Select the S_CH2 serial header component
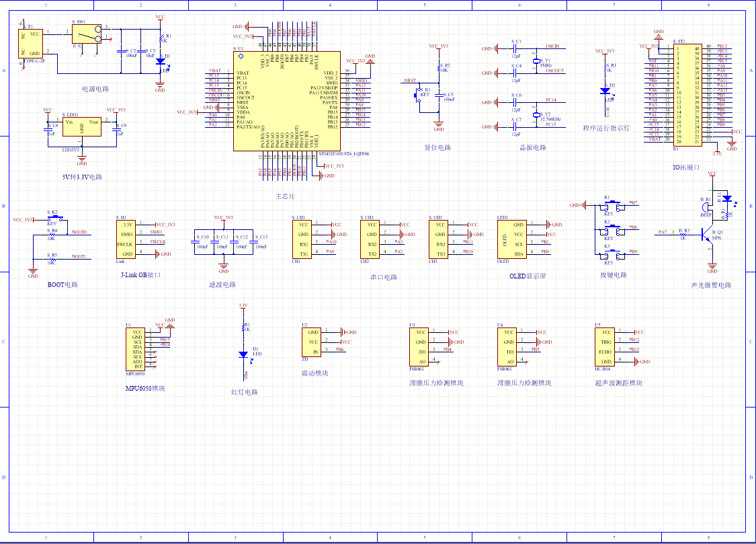This screenshot has height=544, width=756. coord(370,239)
